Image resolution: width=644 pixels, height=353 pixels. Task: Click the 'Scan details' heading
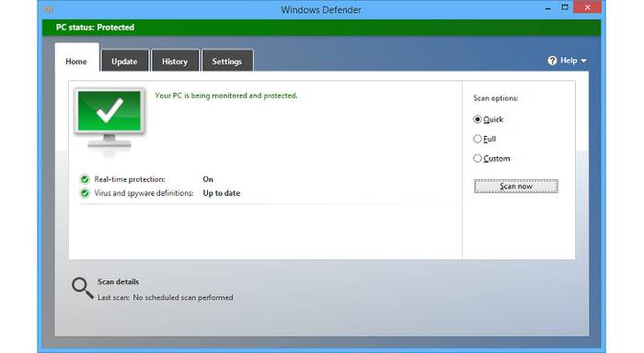point(118,281)
